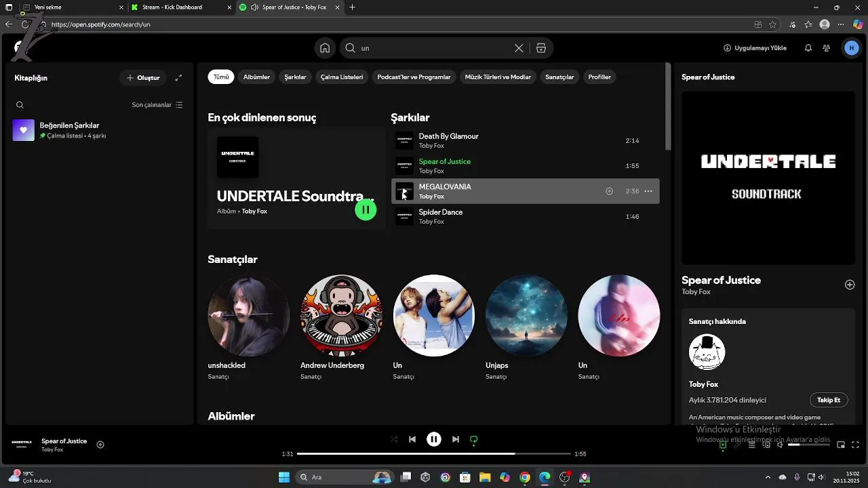This screenshot has width=868, height=488.
Task: Switch to the Stream - Kick Dashboard tab
Action: point(179,7)
